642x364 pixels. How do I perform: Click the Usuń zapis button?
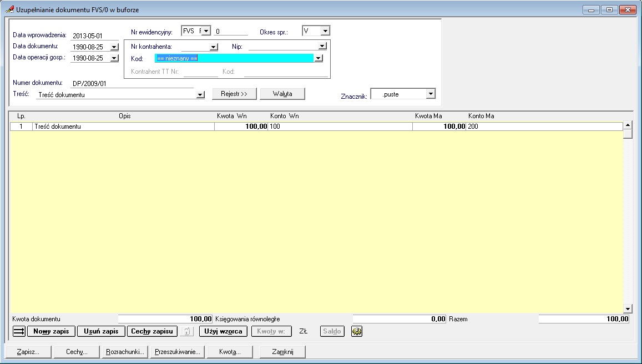tap(101, 331)
